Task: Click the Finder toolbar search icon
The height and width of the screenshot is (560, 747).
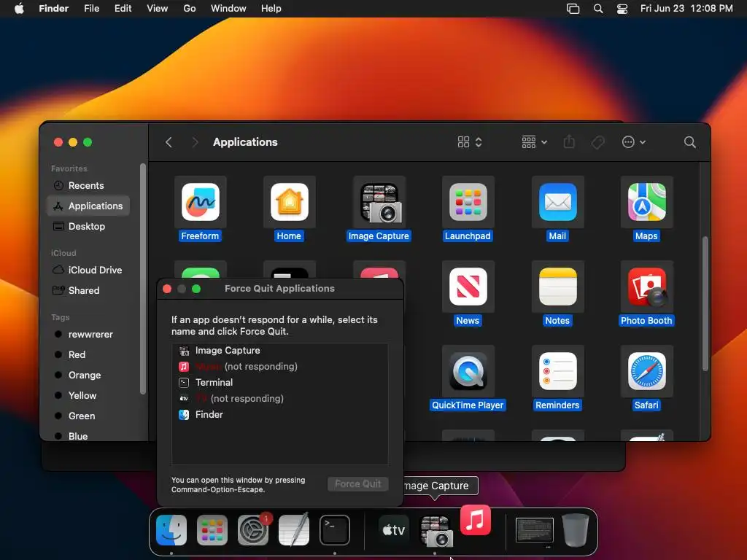Action: tap(689, 142)
